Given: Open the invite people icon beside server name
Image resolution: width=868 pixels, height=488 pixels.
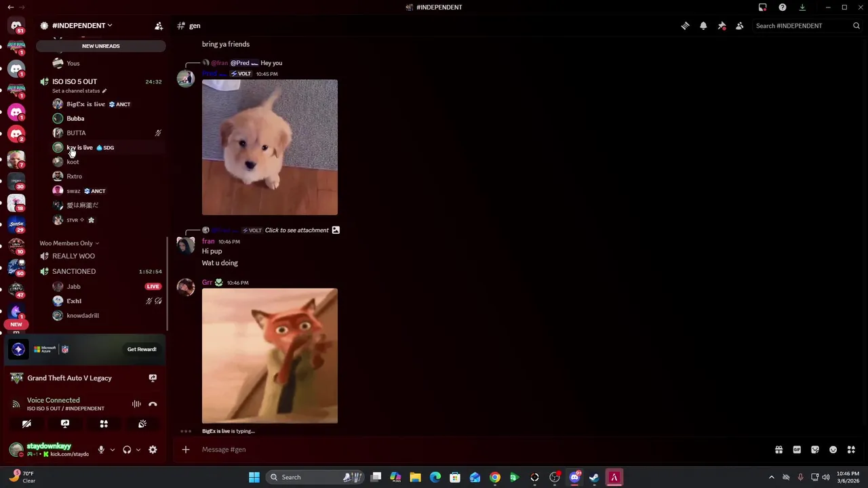Looking at the screenshot, I should click(159, 26).
